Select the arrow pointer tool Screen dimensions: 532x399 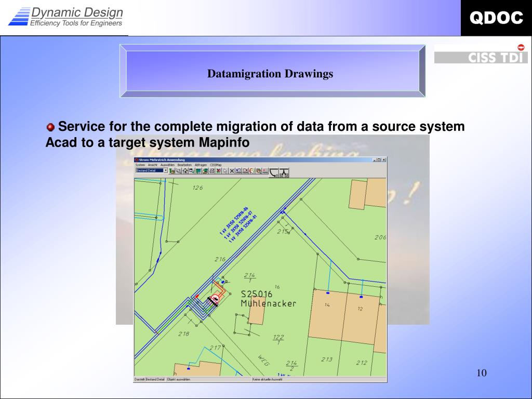pyautogui.click(x=225, y=171)
